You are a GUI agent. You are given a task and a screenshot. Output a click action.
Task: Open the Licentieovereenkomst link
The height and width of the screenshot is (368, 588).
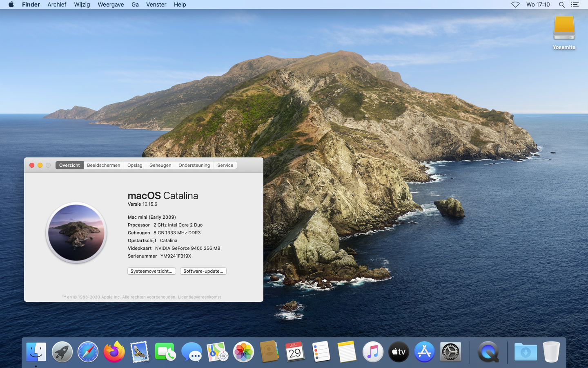(x=199, y=297)
